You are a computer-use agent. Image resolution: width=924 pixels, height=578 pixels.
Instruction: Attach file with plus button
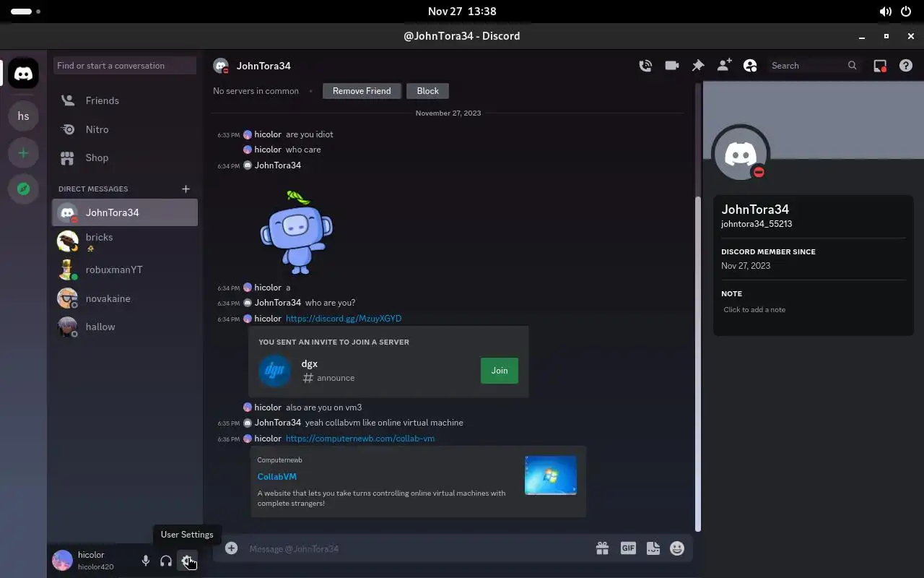coord(231,548)
